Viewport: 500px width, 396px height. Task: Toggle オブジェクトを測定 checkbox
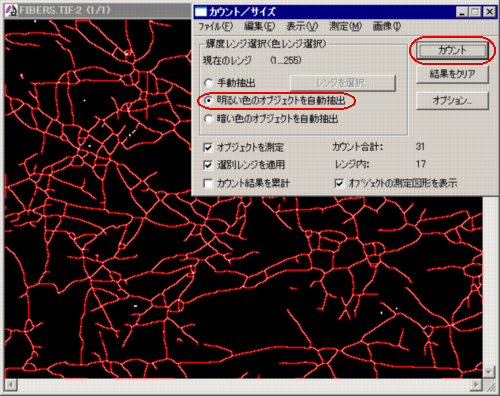(x=208, y=147)
